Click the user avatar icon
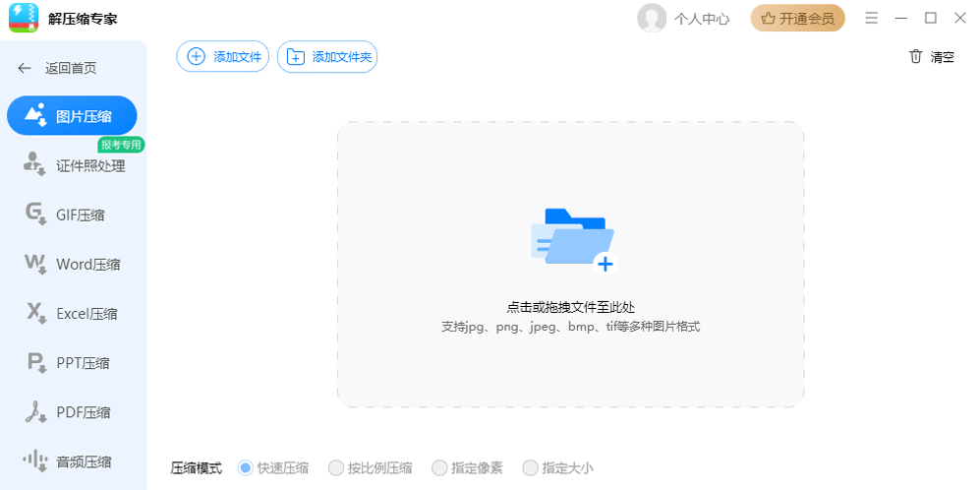The image size is (980, 490). point(651,18)
